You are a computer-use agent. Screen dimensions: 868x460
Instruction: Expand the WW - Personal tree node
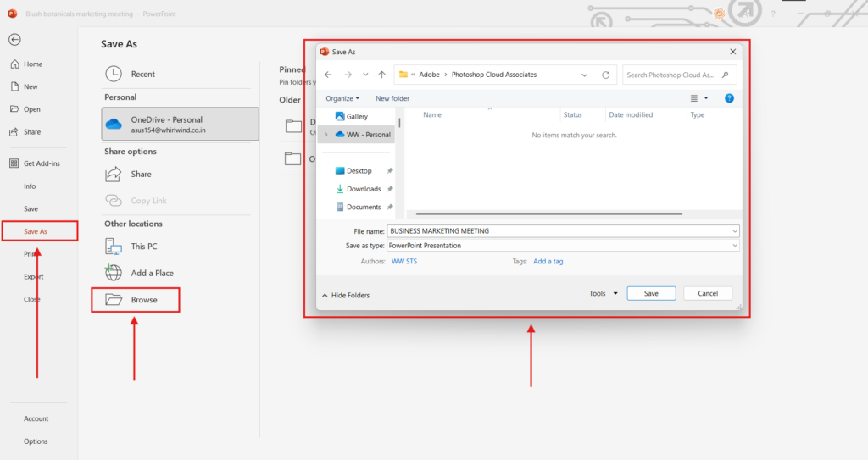click(326, 135)
